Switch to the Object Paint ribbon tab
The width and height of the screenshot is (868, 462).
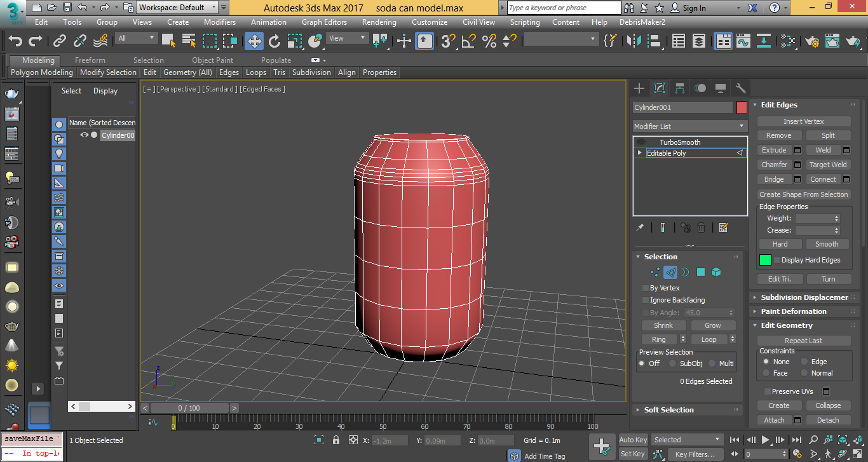tap(212, 60)
